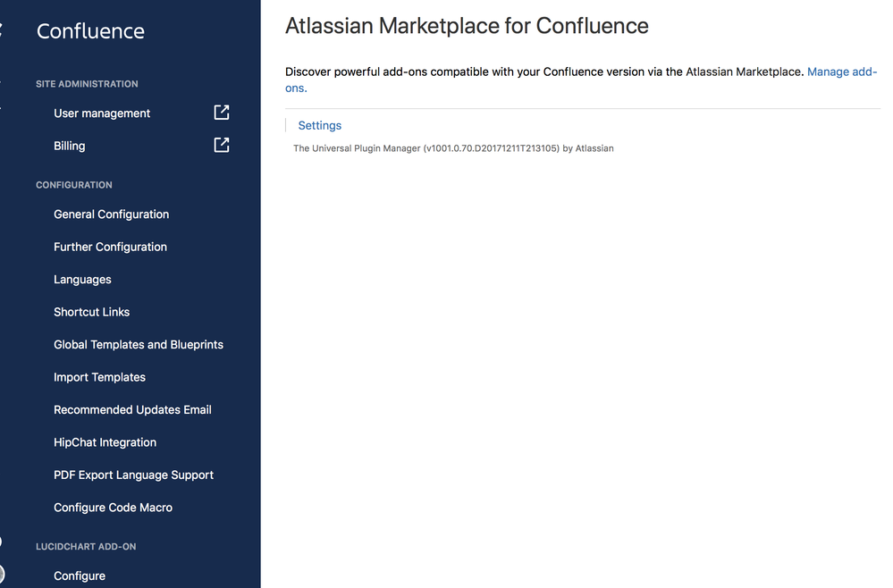Go to Shortcut Links

point(91,312)
